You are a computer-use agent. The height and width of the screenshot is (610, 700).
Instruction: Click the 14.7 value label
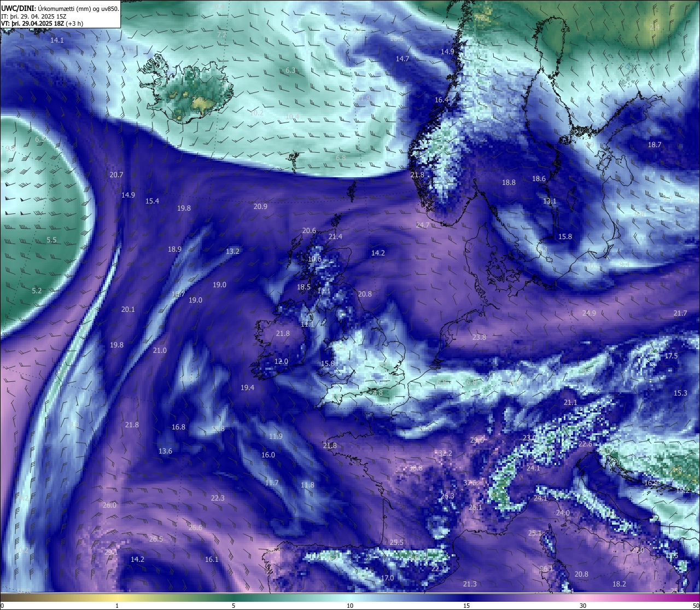click(402, 59)
